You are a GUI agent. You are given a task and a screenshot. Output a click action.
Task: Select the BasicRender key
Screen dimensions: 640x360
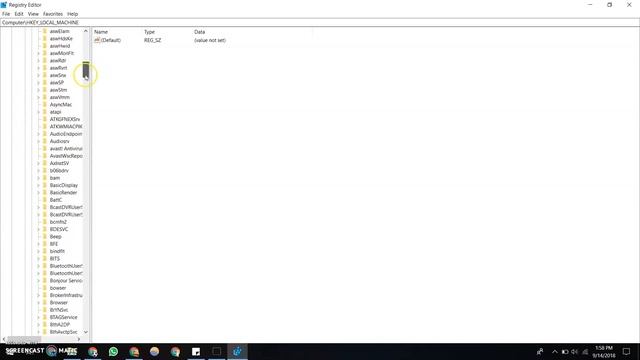point(63,193)
